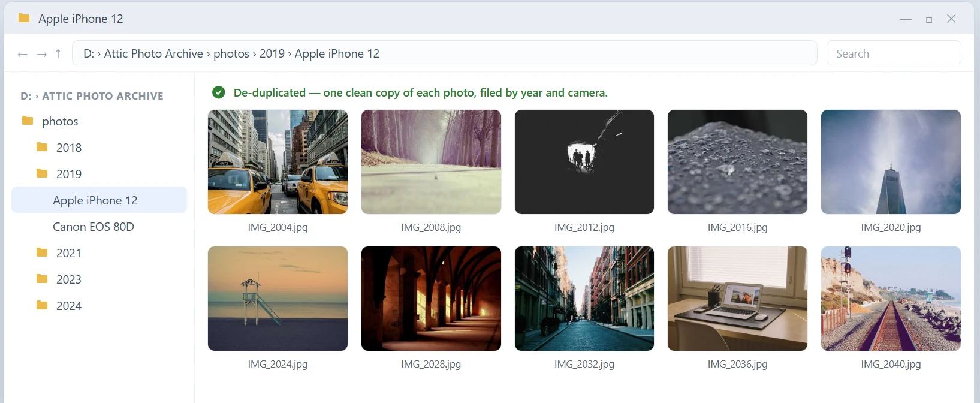Image resolution: width=980 pixels, height=403 pixels.
Task: Click photos in breadcrumb path
Action: (231, 53)
